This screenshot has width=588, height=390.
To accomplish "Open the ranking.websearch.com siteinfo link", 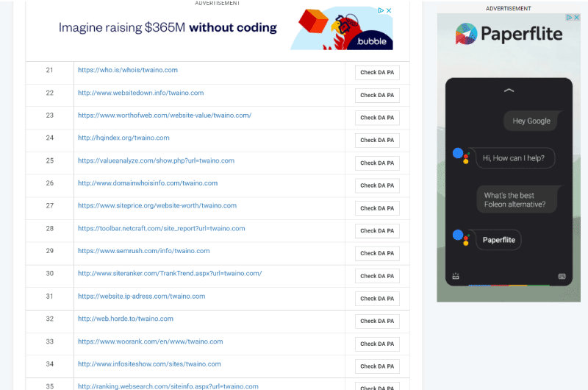I will pos(168,386).
